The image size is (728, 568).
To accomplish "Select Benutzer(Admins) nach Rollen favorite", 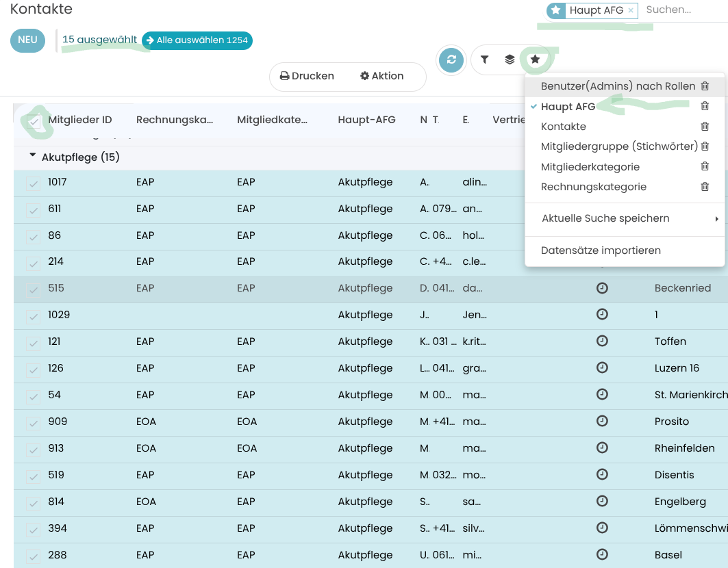I will (x=618, y=86).
